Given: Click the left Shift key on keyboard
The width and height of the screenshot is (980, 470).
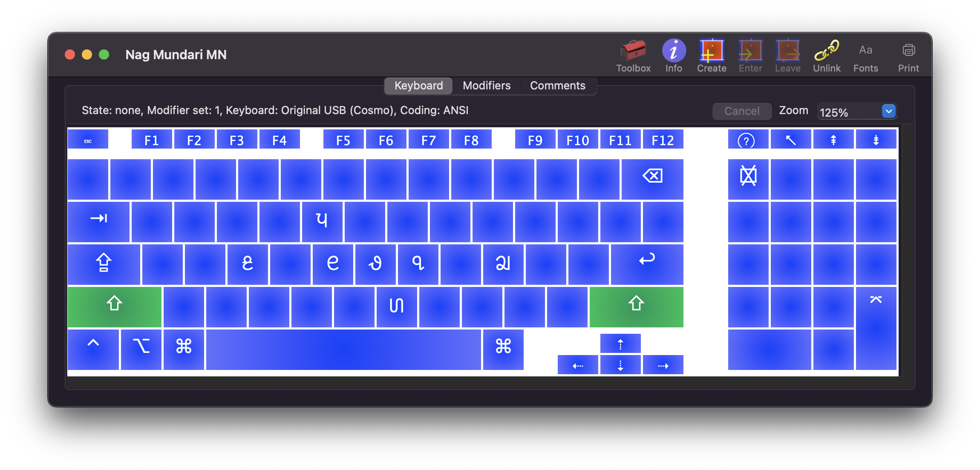Looking at the screenshot, I should pyautogui.click(x=114, y=304).
